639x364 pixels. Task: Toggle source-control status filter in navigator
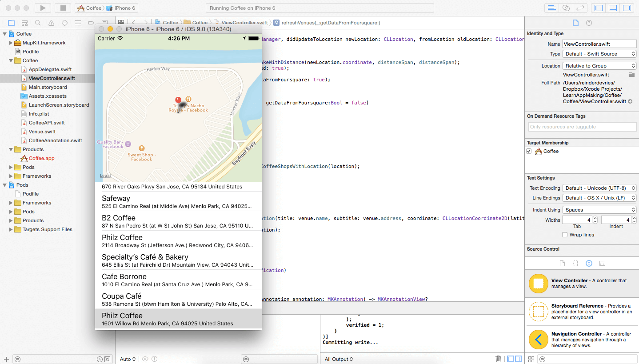[x=107, y=359]
